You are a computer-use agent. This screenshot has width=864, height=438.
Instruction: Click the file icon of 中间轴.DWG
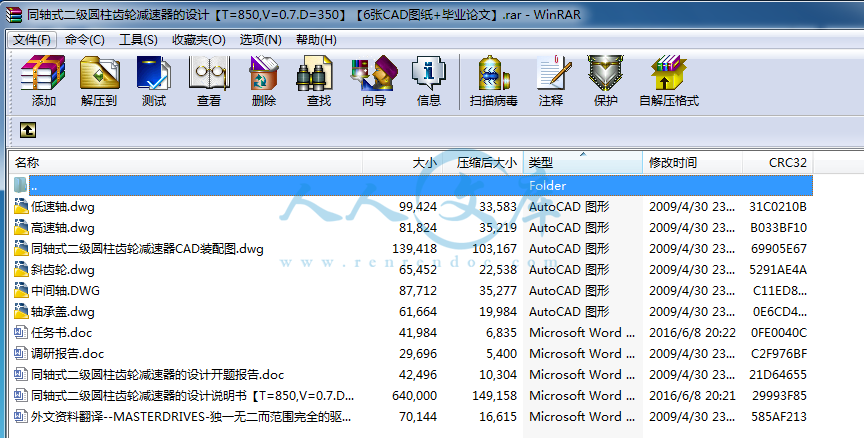21,290
